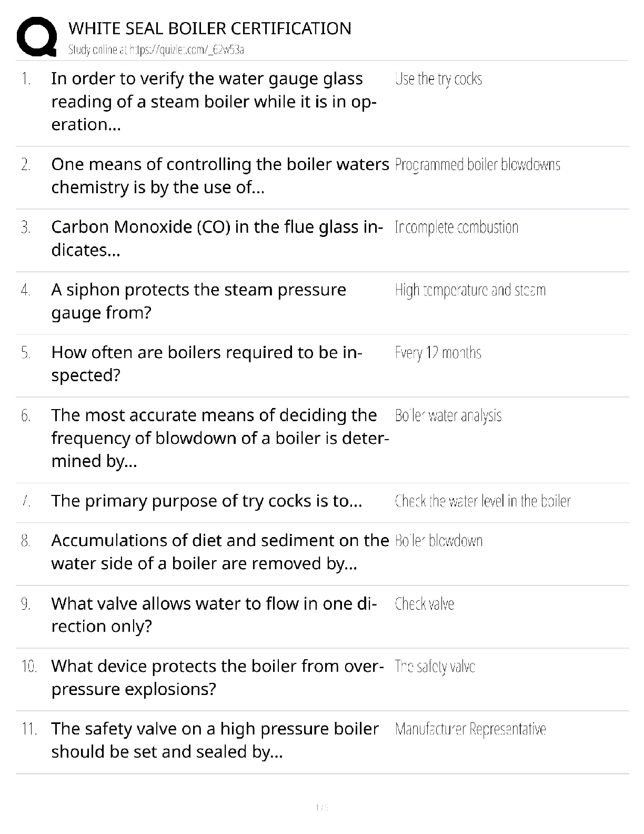
Task: Click the answer 'Programmed boiler blowdowns'
Action: (x=477, y=165)
